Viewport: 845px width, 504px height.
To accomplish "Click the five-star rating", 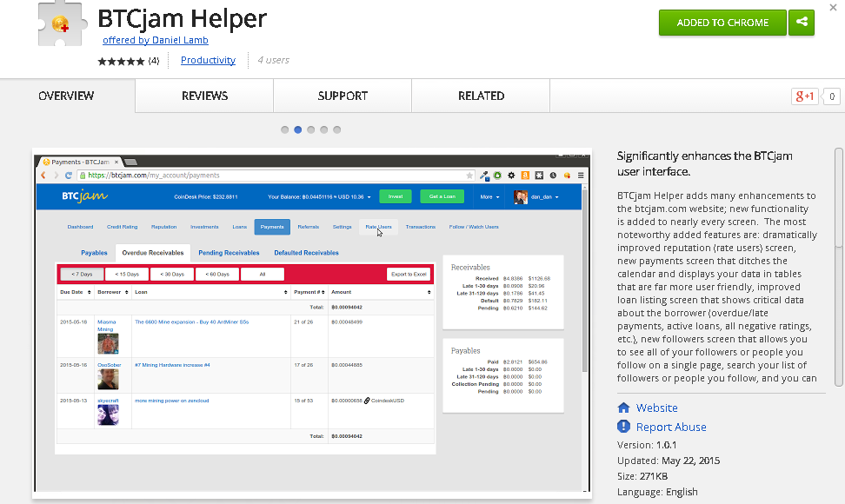I will coord(121,61).
